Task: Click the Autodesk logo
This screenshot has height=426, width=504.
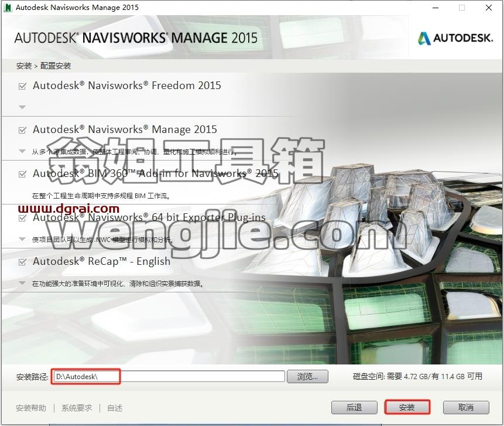Action: 455,38
